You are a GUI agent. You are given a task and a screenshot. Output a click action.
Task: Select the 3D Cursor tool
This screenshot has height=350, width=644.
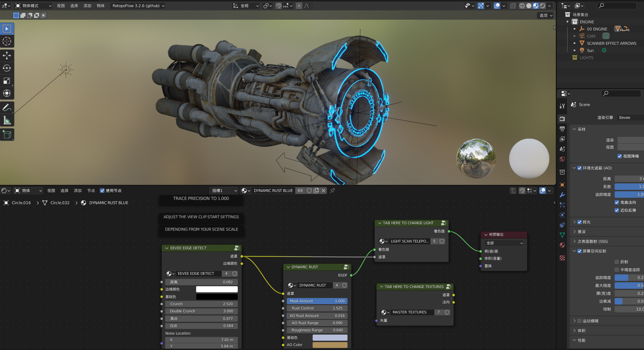pyautogui.click(x=7, y=41)
